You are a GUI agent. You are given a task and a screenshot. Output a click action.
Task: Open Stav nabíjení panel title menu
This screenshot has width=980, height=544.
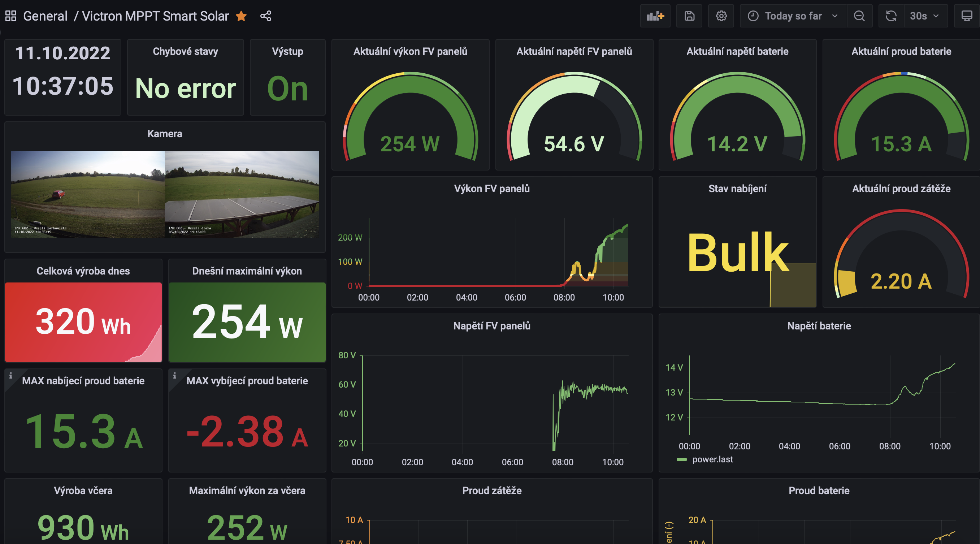tap(737, 189)
